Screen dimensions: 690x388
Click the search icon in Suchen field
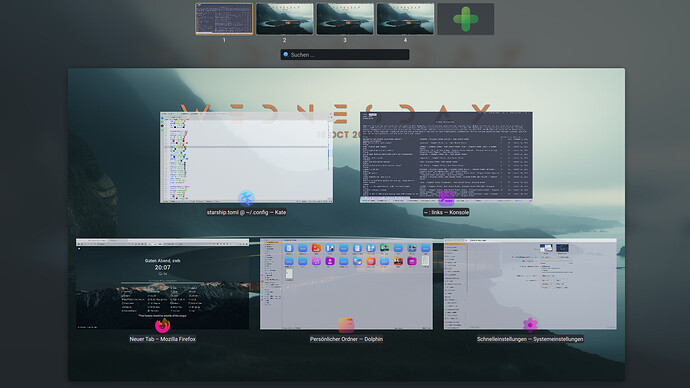[x=286, y=55]
